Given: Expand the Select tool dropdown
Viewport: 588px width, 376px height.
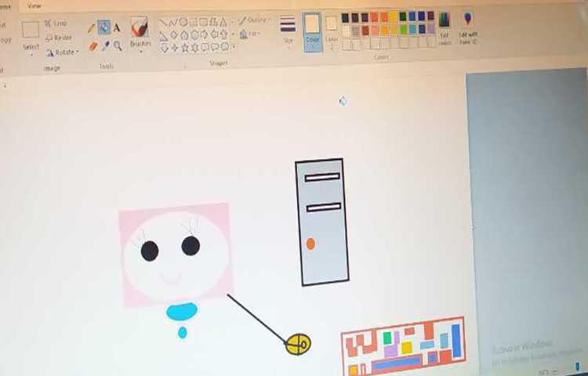Looking at the screenshot, I should pos(31,47).
